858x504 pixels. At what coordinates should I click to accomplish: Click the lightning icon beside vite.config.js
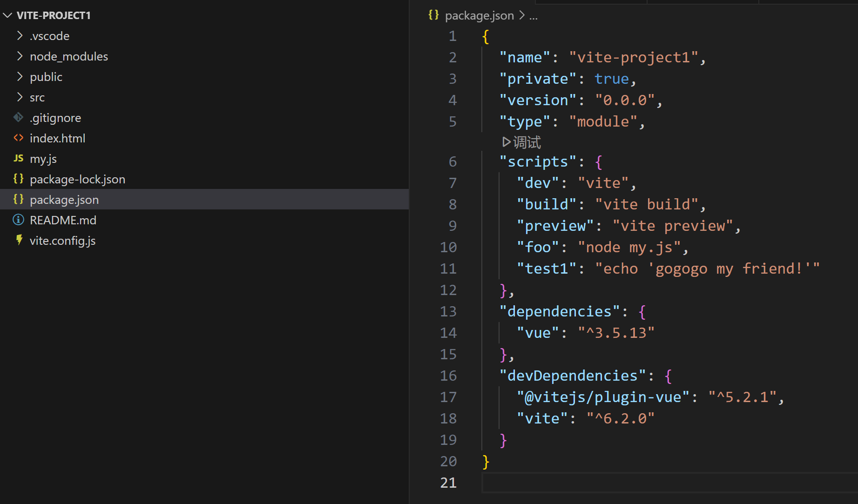point(19,240)
